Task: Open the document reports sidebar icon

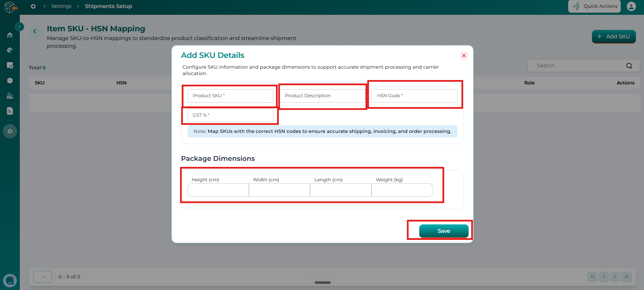Action: point(10,111)
